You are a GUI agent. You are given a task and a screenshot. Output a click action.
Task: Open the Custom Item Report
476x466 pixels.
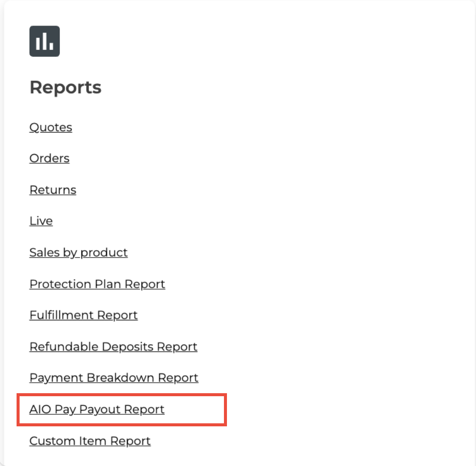[90, 441]
